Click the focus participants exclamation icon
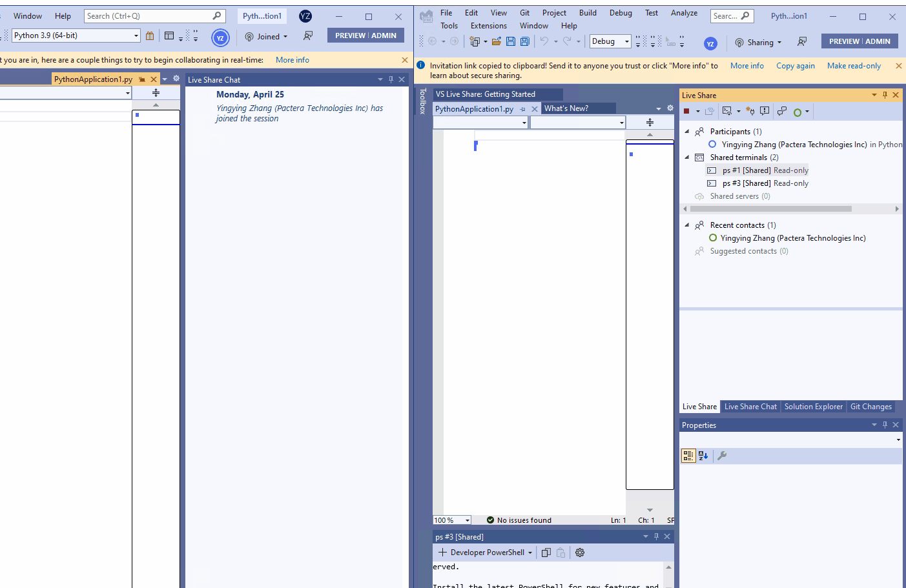906x588 pixels. (x=765, y=111)
